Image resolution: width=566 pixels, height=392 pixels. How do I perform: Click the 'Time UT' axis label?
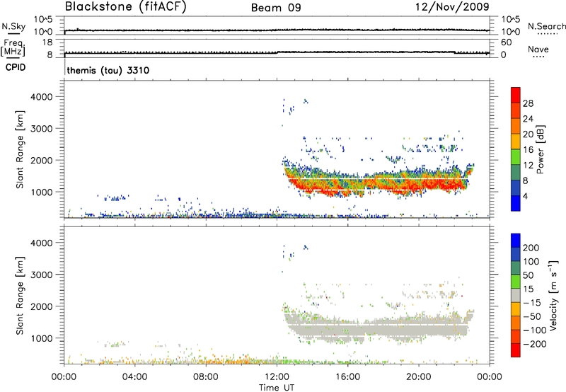click(x=277, y=388)
